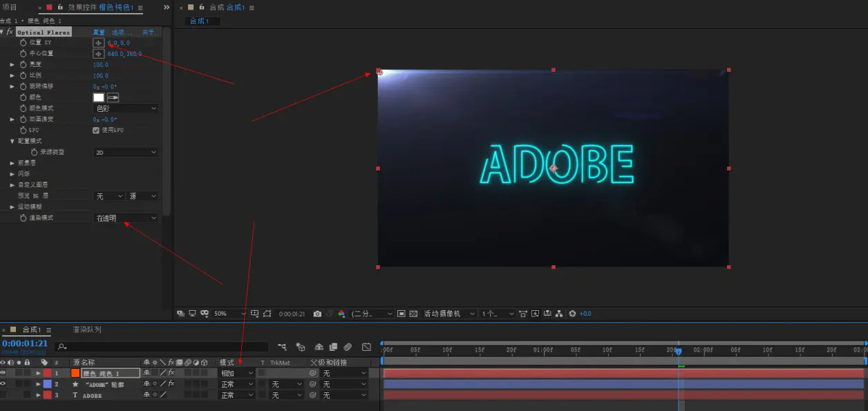This screenshot has width=868, height=411.
Task: Toggle the transparency grid icon in viewer
Action: tap(413, 314)
